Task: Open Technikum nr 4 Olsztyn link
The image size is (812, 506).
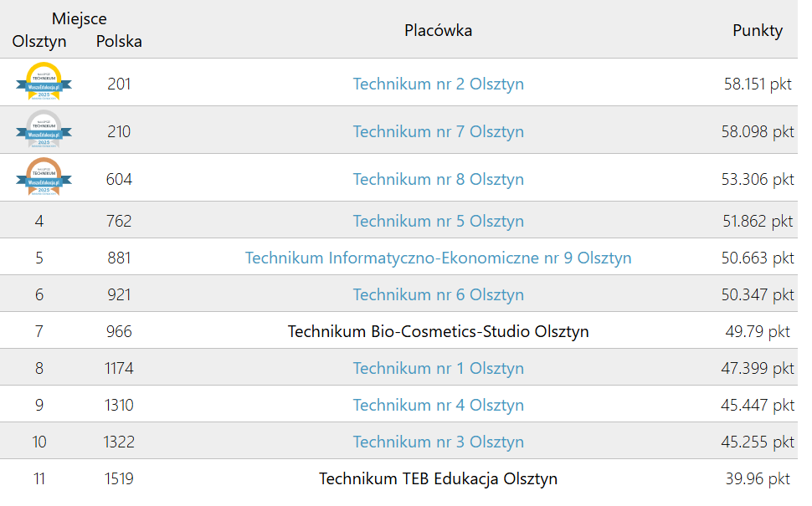Action: click(438, 405)
